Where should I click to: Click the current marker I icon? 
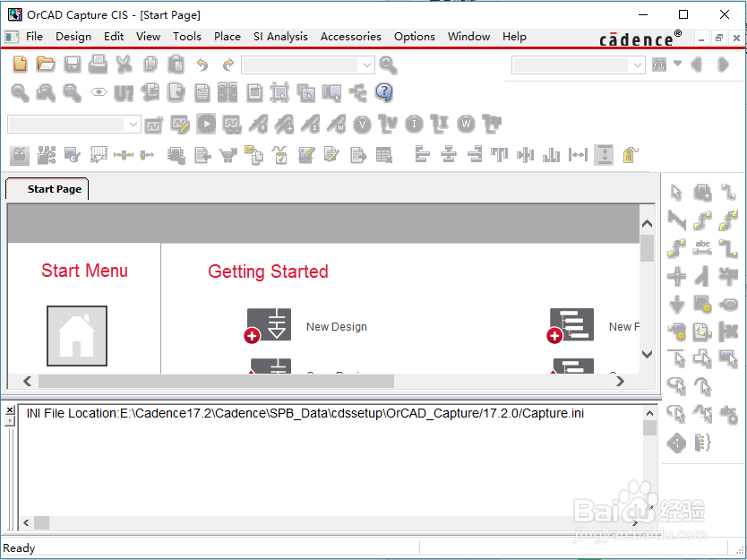(x=414, y=125)
